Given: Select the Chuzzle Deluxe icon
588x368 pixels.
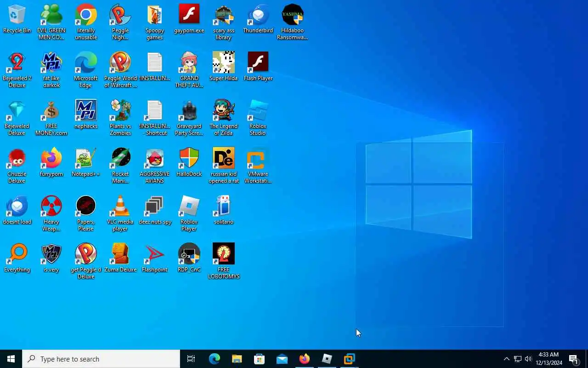Looking at the screenshot, I should pos(17,166).
